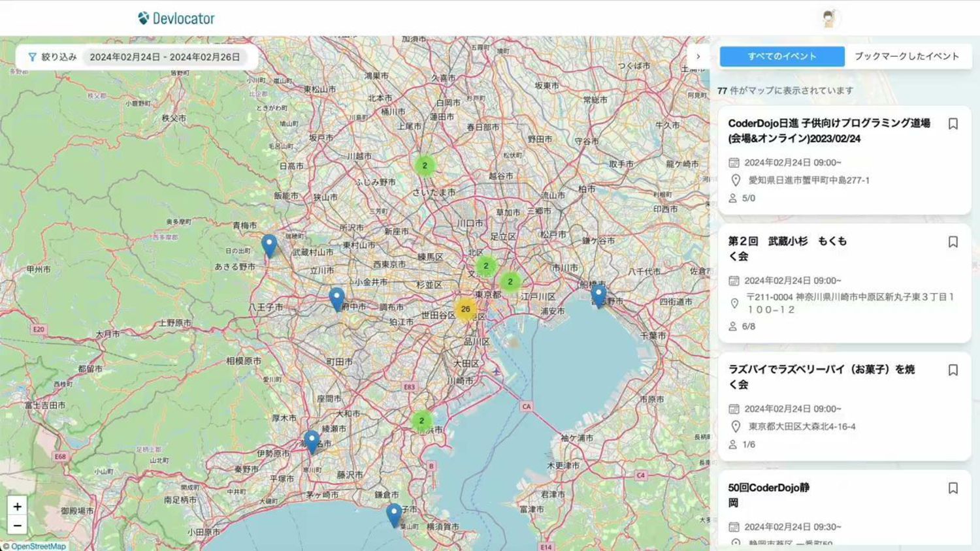Switch to すべてのイベント tab
Viewport: 980px width, 551px height.
click(x=782, y=57)
